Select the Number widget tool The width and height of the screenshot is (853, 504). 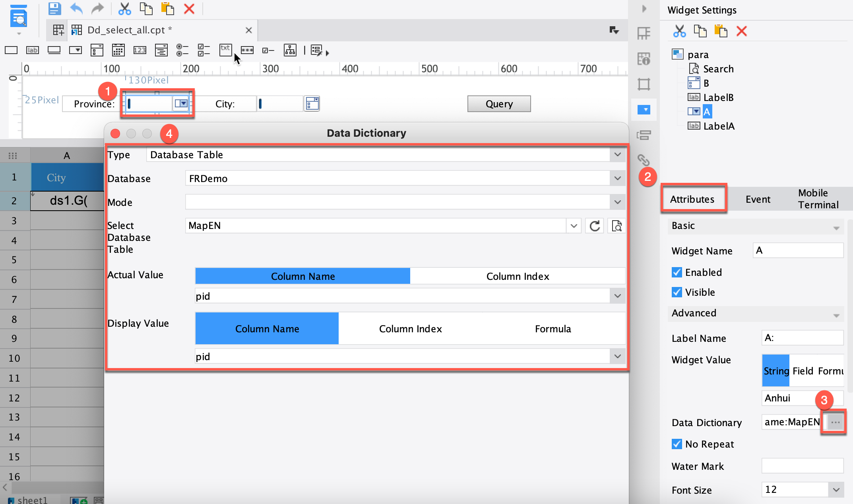coord(140,50)
